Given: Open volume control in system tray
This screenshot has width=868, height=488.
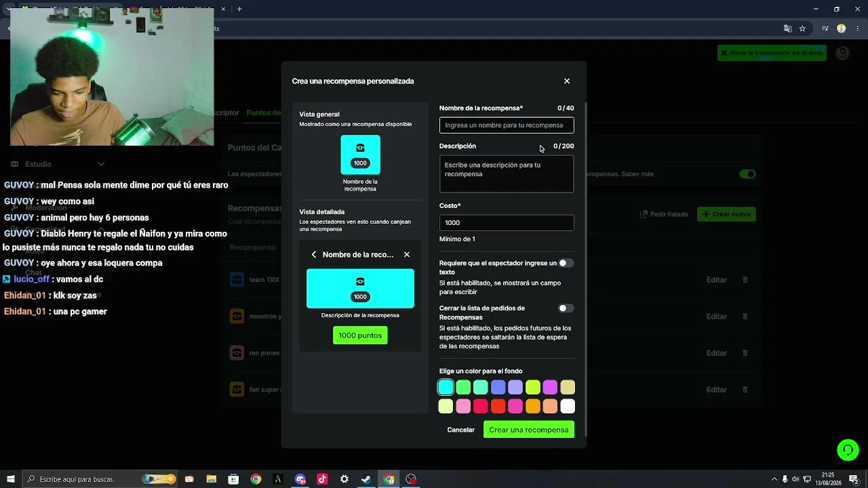Looking at the screenshot, I should [795, 479].
